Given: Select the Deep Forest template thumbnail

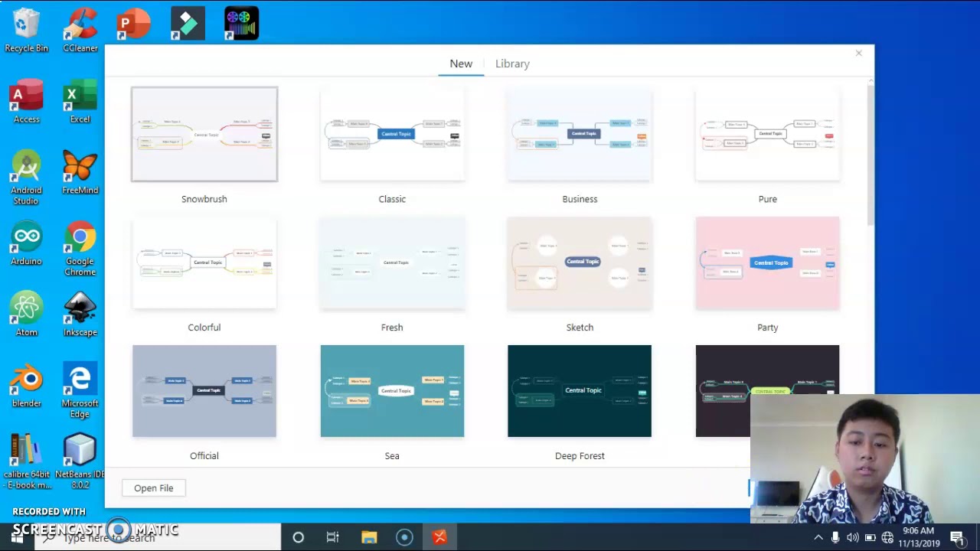Looking at the screenshot, I should click(580, 391).
